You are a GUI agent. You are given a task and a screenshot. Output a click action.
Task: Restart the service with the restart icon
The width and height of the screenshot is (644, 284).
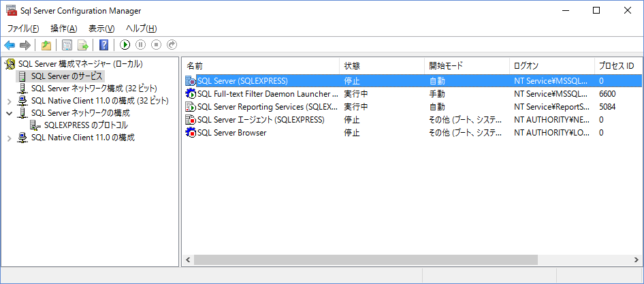pos(172,45)
